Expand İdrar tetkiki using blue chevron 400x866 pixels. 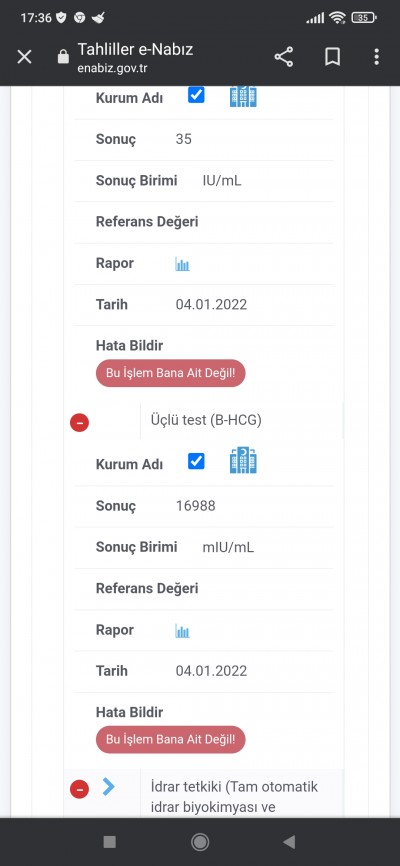109,787
